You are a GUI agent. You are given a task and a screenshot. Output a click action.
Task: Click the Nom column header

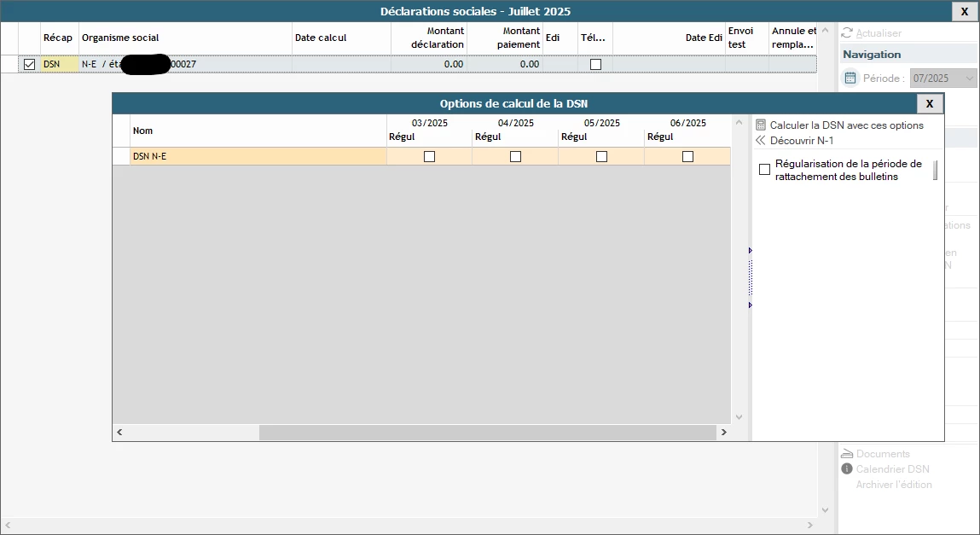258,131
